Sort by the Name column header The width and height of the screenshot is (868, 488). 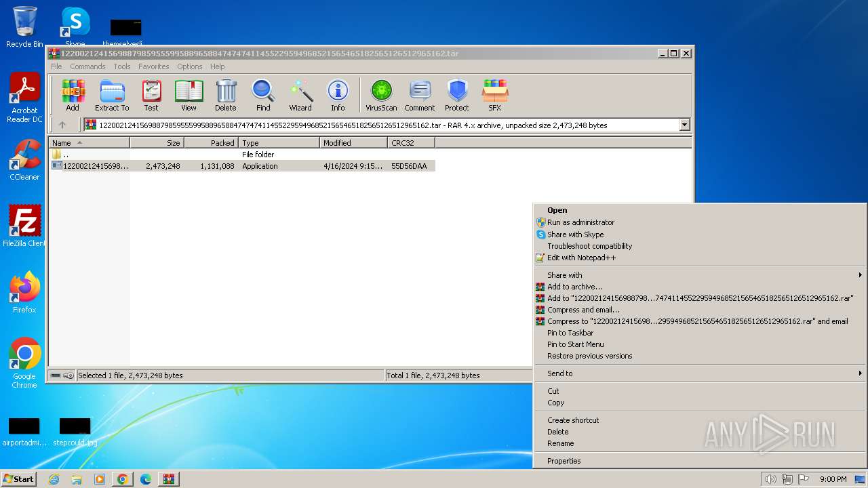point(89,143)
